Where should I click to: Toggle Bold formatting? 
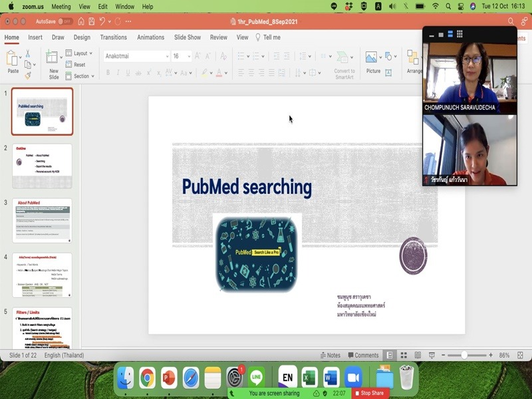click(108, 72)
